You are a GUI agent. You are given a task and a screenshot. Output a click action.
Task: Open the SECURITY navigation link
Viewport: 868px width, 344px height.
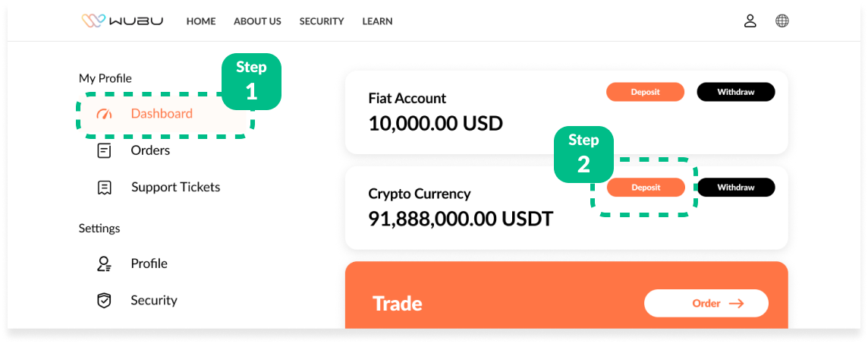[322, 21]
